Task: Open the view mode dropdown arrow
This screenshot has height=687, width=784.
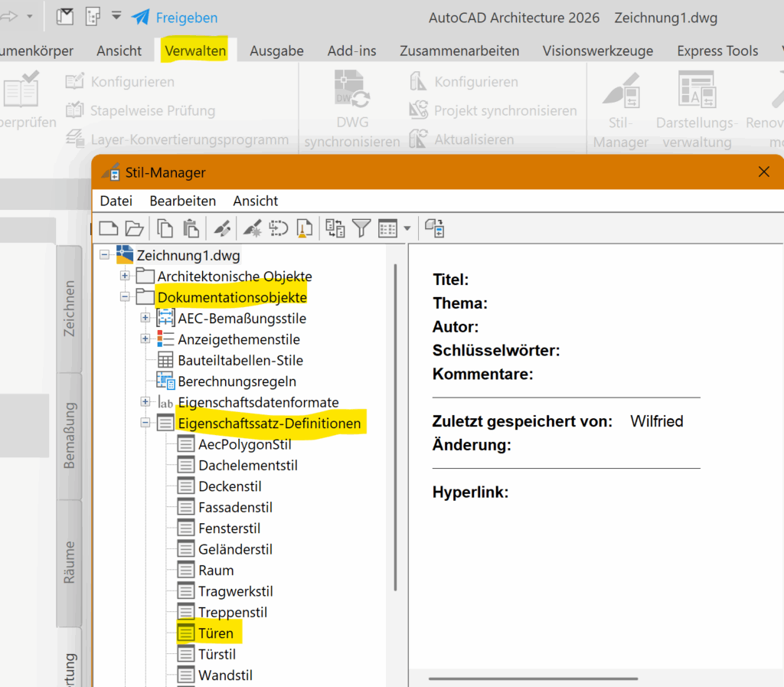Action: tap(407, 228)
